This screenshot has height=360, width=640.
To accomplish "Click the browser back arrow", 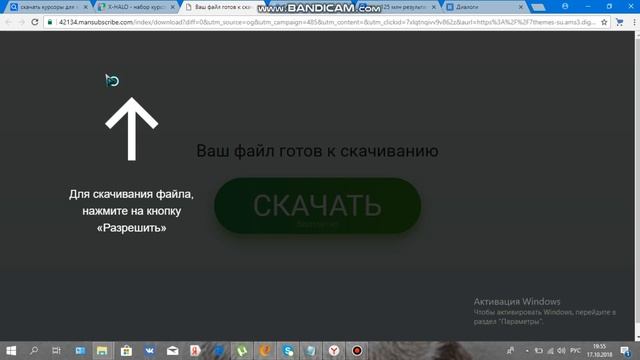I will click(8, 22).
